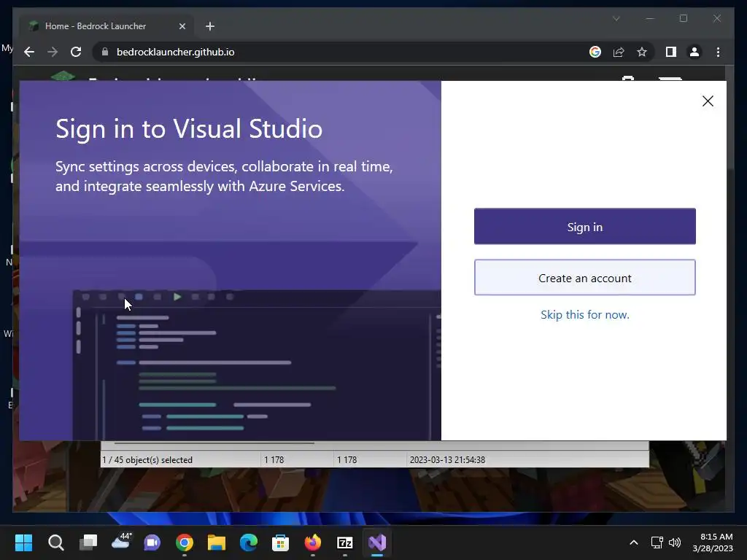Viewport: 747px width, 560px height.
Task: Open Microsoft Edge from taskbar
Action: [x=249, y=542]
